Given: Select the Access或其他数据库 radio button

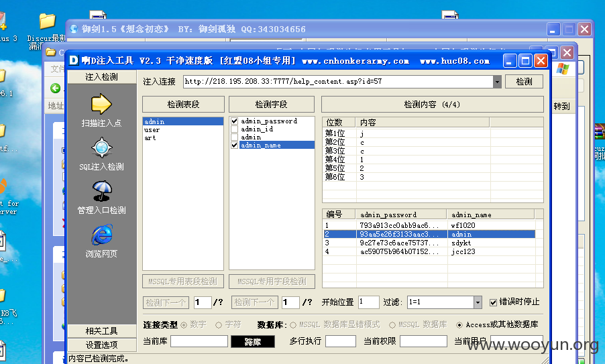Looking at the screenshot, I should point(459,325).
